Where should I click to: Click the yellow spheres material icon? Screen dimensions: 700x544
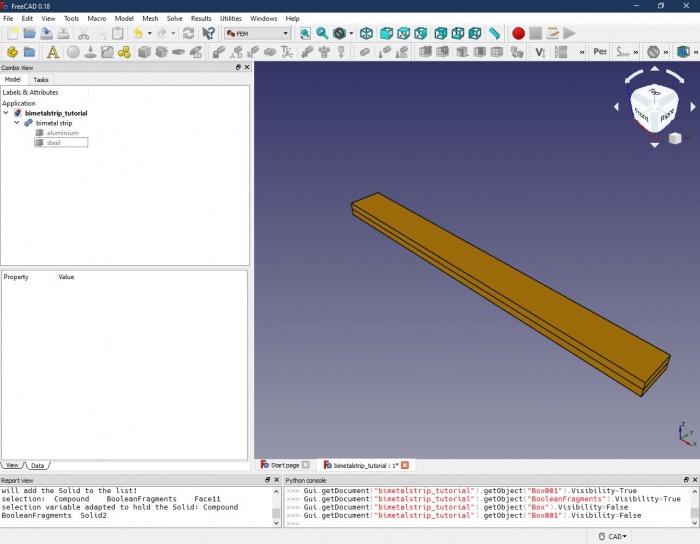click(125, 52)
